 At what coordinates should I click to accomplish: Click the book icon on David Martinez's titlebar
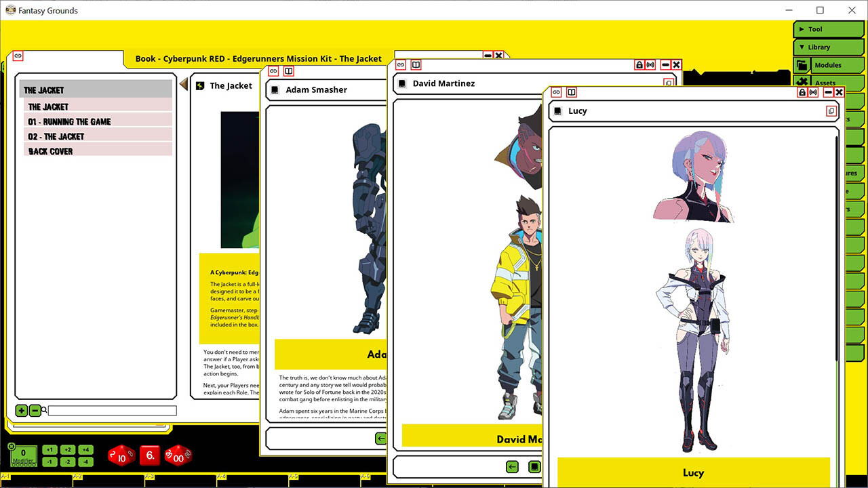coord(416,64)
